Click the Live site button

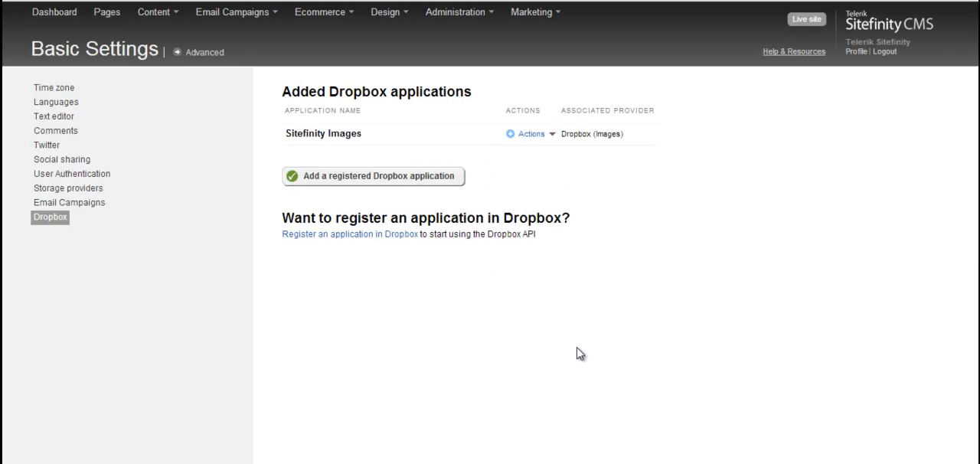pos(806,18)
